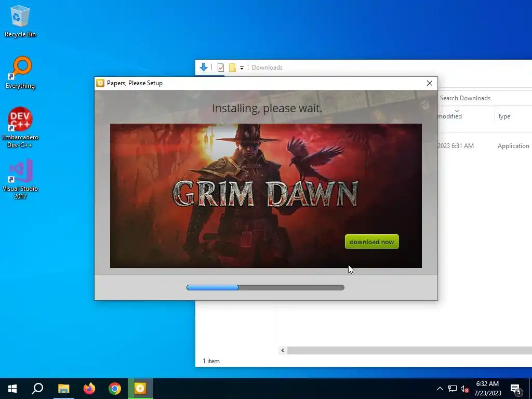Click the Grim Dawn advertisement banner
The width and height of the screenshot is (532, 399).
coord(265,196)
